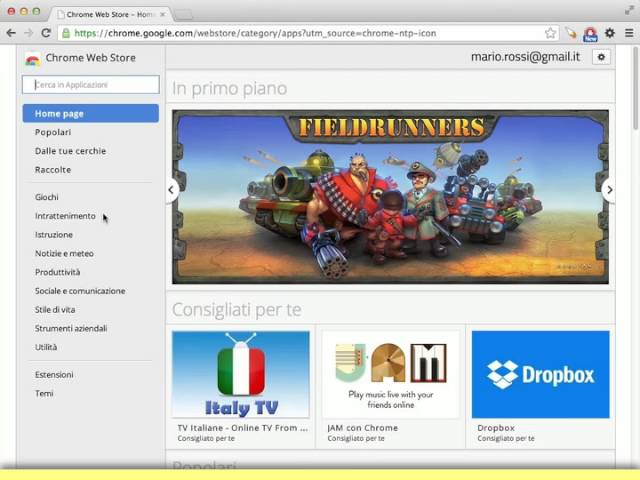
Task: Open the red 'New' extension icon
Action: [x=591, y=34]
